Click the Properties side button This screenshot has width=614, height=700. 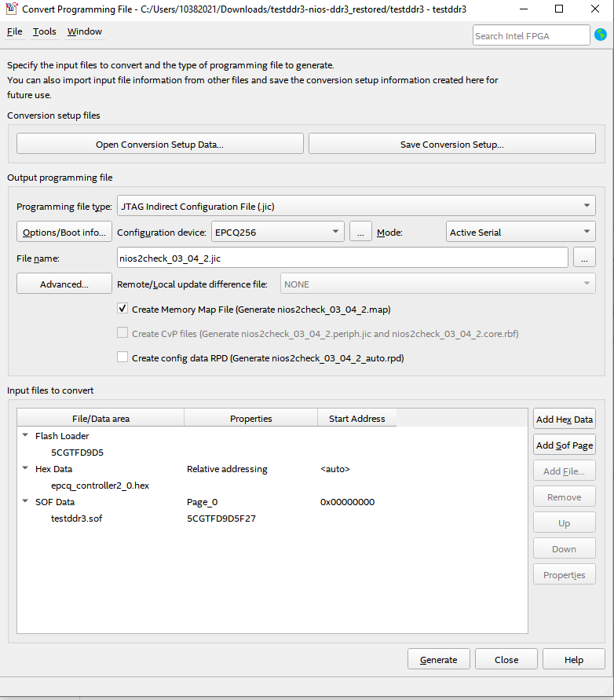565,574
